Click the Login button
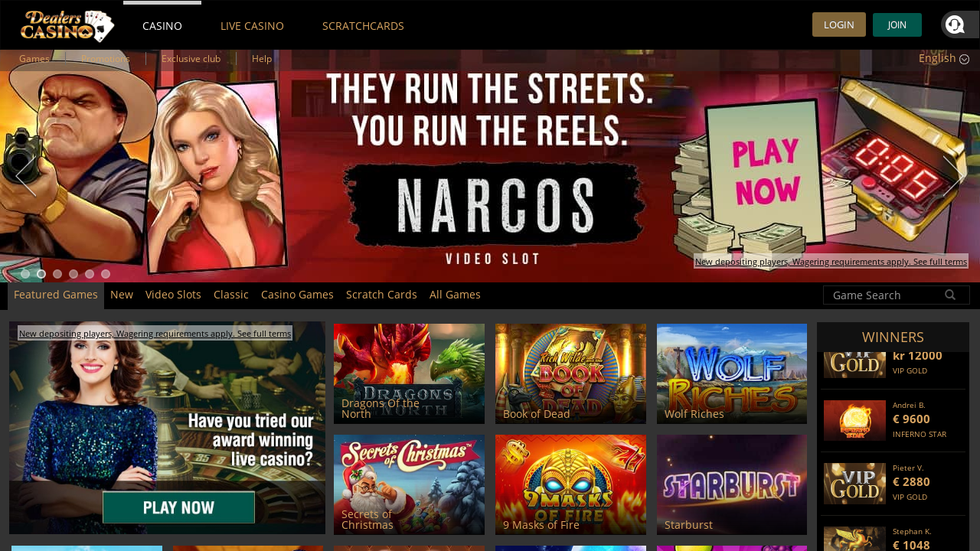The width and height of the screenshot is (980, 551). (839, 24)
